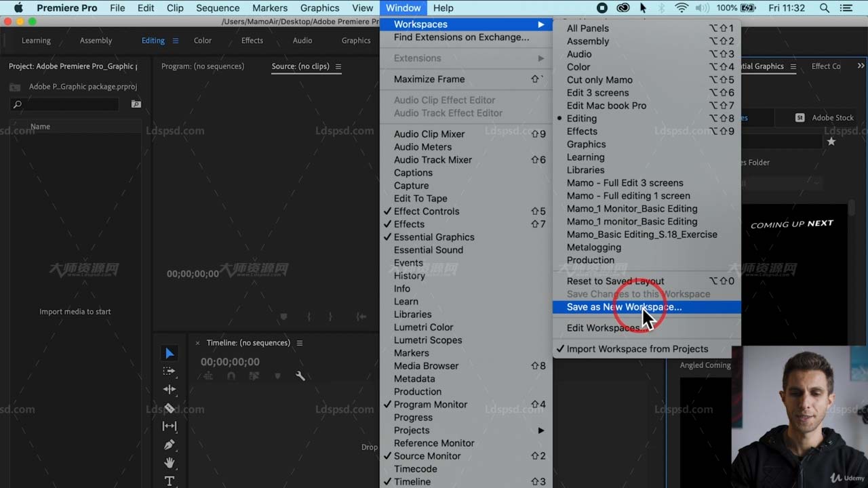Open the Adobe Stock tab

[825, 117]
